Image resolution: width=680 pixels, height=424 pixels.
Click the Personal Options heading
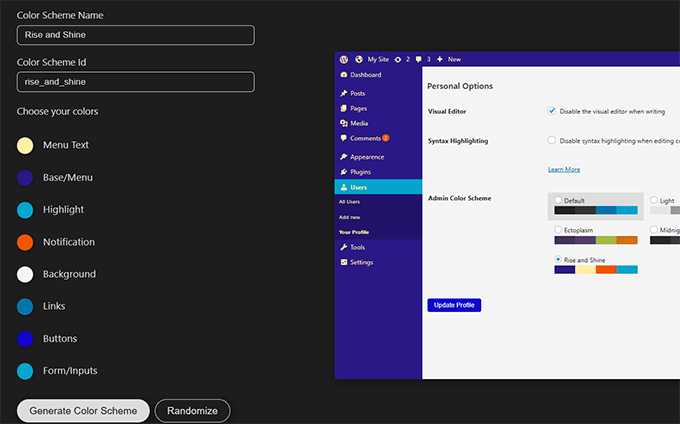460,86
